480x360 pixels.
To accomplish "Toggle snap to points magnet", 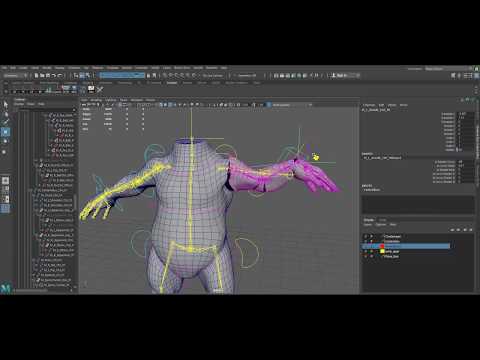I will click(x=176, y=76).
